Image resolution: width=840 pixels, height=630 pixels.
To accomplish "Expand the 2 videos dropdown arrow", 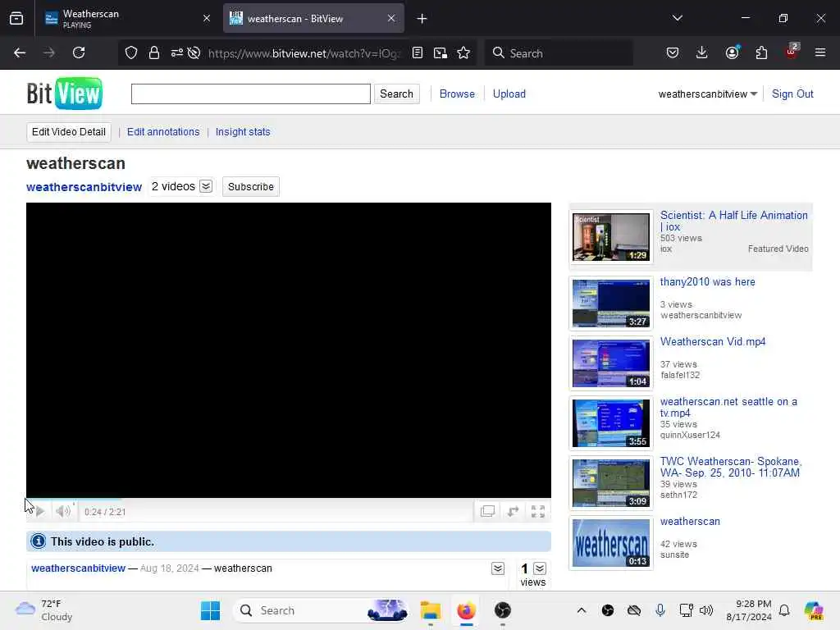I will coord(206,186).
